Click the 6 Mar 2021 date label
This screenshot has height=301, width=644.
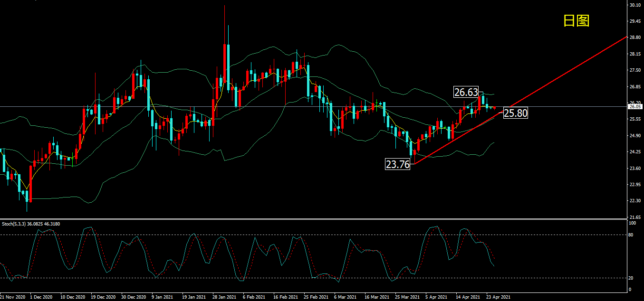pos(345,297)
